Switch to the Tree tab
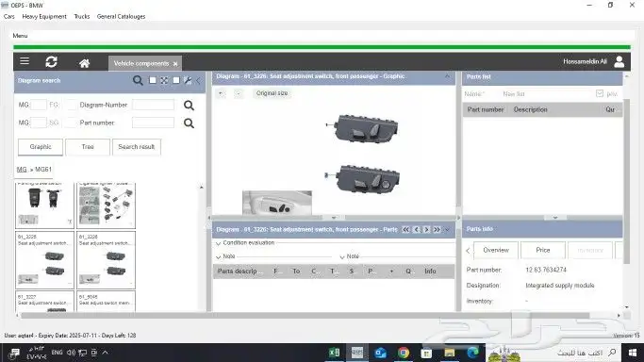644x362 pixels. [x=88, y=147]
